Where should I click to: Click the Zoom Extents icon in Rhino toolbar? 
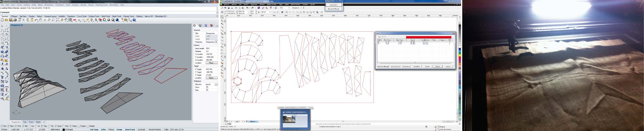57,20
